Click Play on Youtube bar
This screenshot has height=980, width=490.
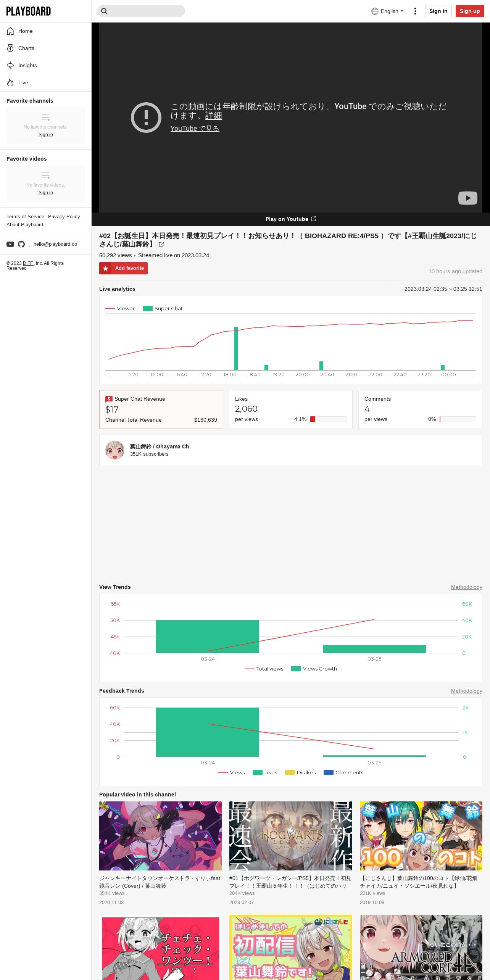291,219
